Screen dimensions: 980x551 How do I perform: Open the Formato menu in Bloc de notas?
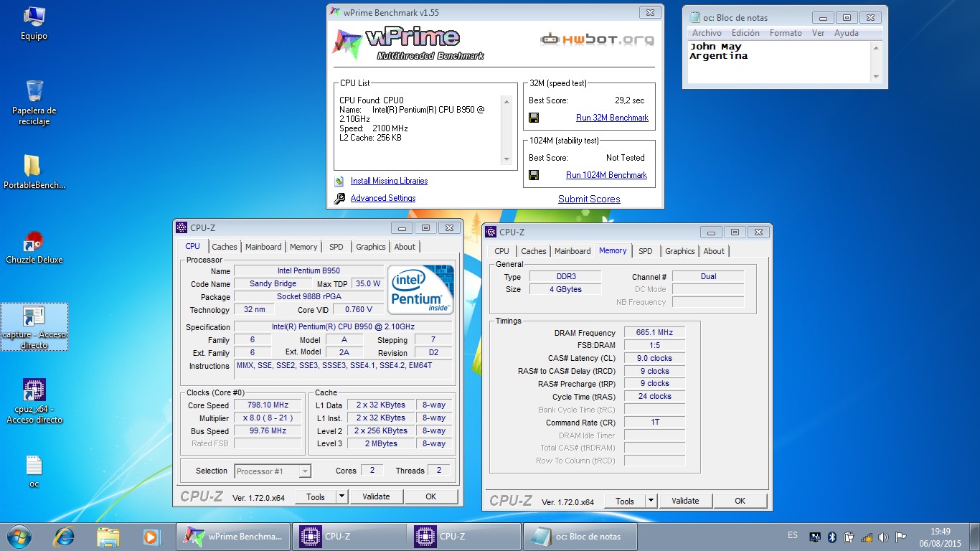(786, 33)
